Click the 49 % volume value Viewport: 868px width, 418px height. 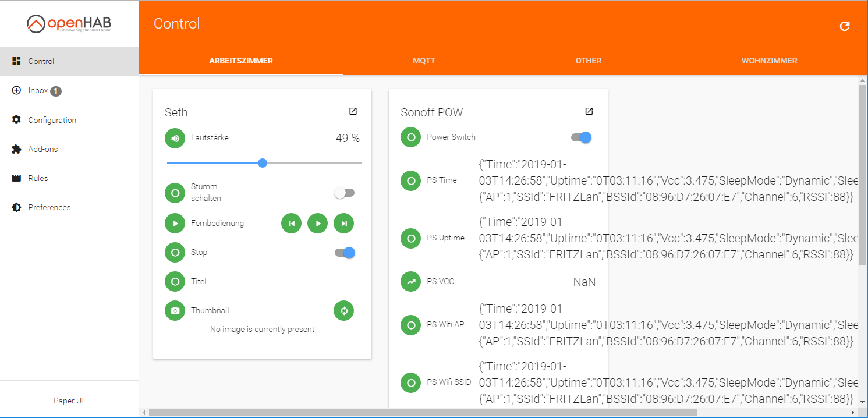point(348,139)
